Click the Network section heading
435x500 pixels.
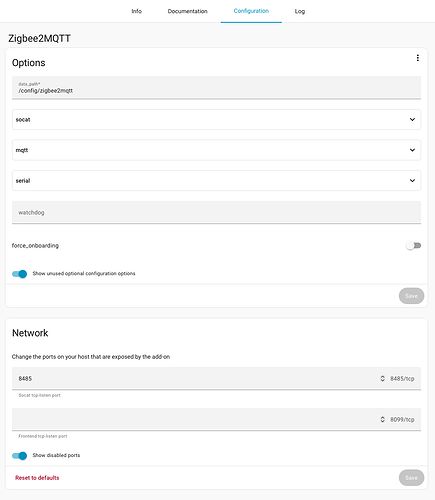click(x=30, y=333)
